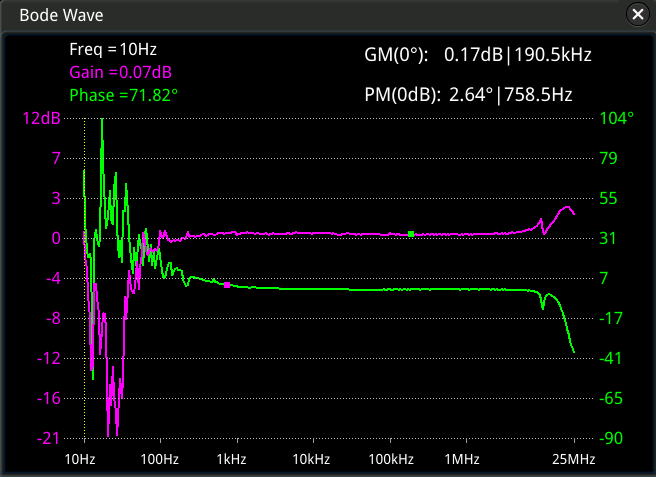This screenshot has height=477, width=656.
Task: Click the 10Hz frequency axis label
Action: (80, 459)
